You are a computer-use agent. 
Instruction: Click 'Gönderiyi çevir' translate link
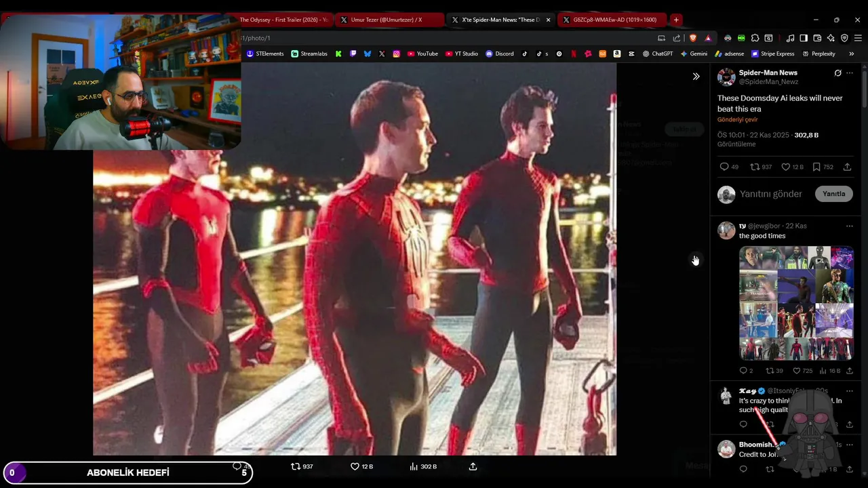[737, 120]
